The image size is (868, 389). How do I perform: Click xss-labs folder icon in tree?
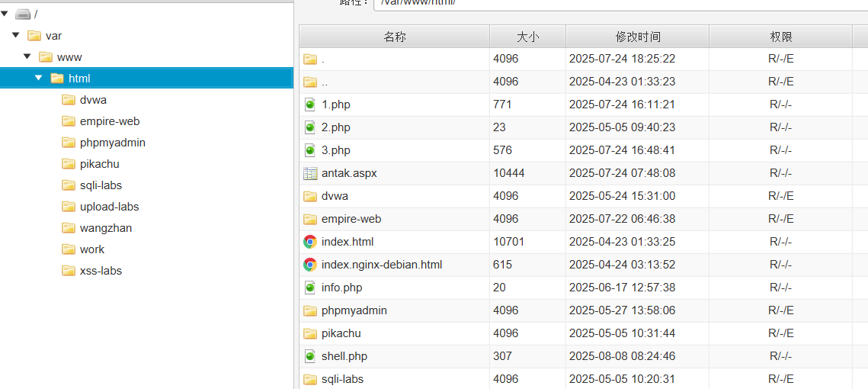[x=69, y=271]
